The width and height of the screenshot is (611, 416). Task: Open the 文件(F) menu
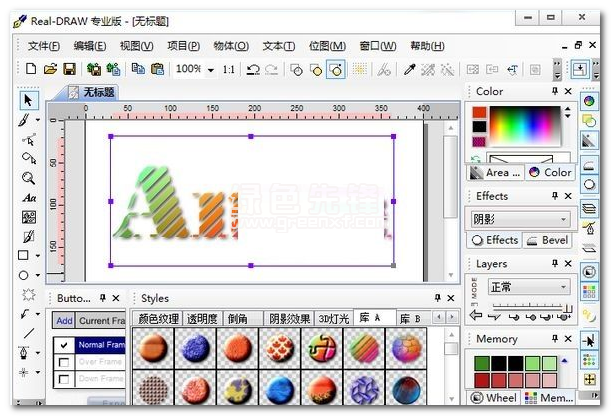(44, 46)
